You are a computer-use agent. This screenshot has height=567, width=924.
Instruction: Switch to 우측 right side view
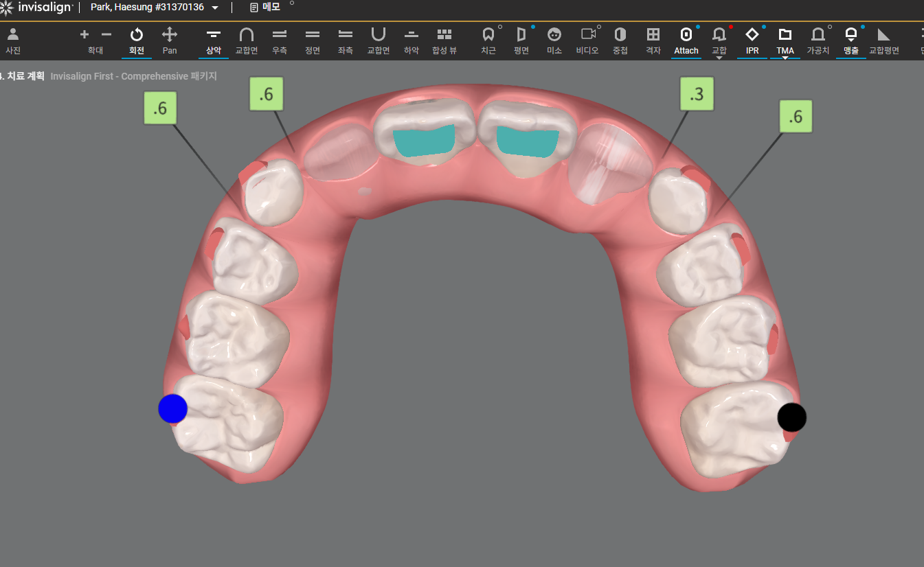[280, 40]
